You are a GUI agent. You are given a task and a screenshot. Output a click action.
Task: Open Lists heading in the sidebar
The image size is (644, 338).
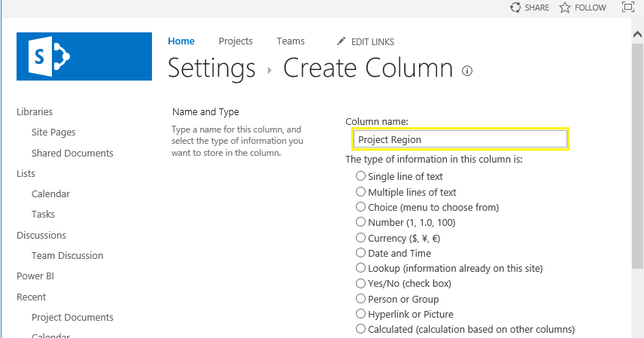(x=26, y=174)
